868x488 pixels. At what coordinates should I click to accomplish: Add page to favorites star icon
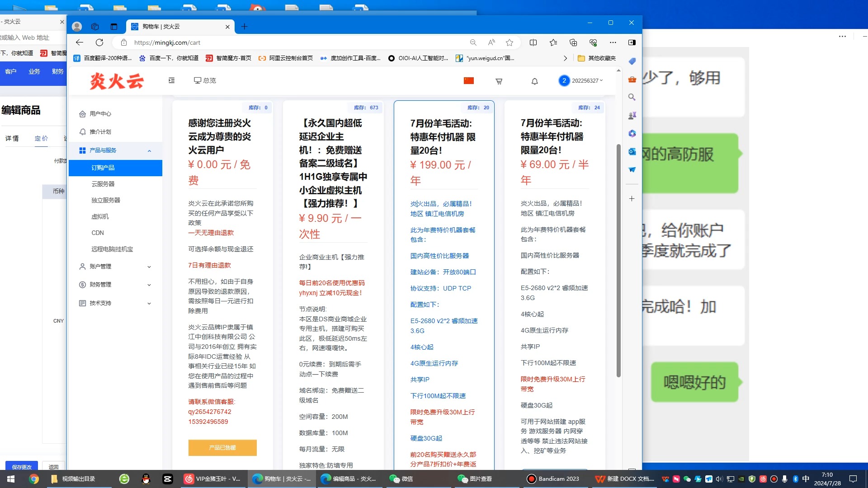(x=509, y=42)
